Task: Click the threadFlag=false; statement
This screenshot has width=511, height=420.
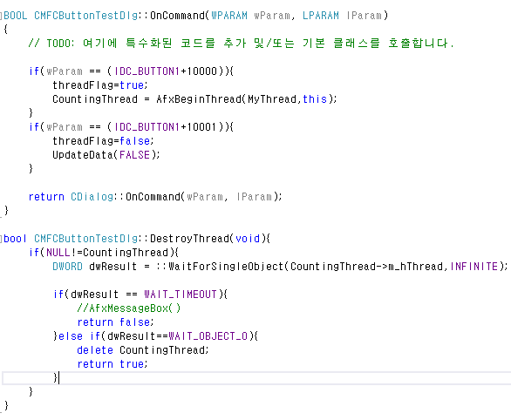Action: 103,140
